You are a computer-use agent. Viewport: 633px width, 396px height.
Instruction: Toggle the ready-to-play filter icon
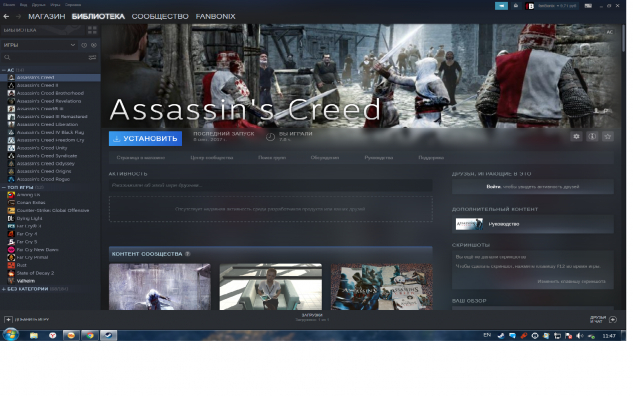[94, 45]
